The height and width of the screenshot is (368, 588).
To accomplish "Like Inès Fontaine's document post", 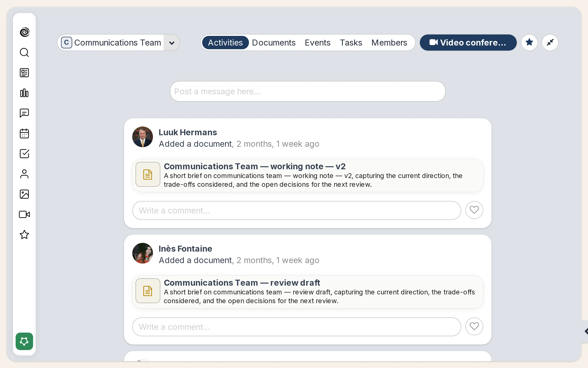I will click(x=474, y=326).
